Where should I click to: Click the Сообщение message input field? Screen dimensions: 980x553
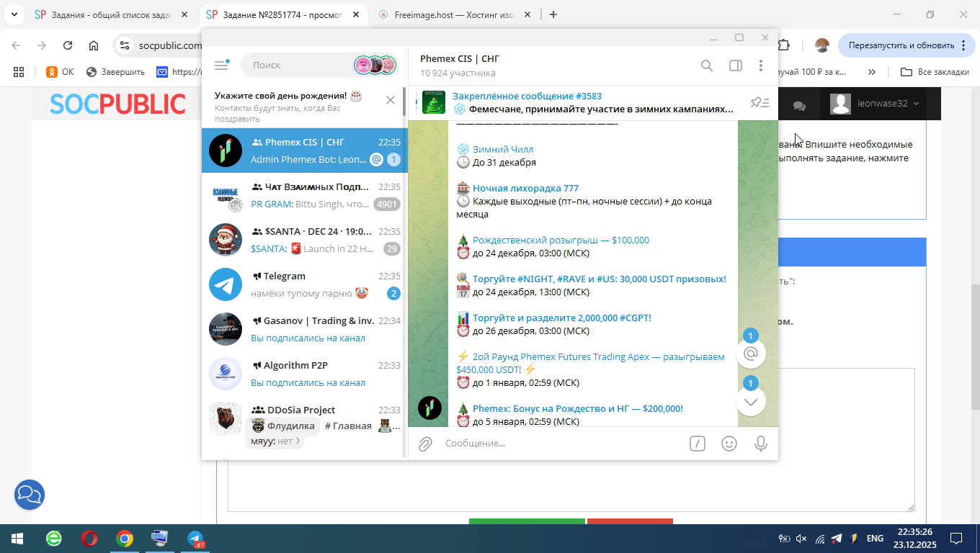[562, 444]
